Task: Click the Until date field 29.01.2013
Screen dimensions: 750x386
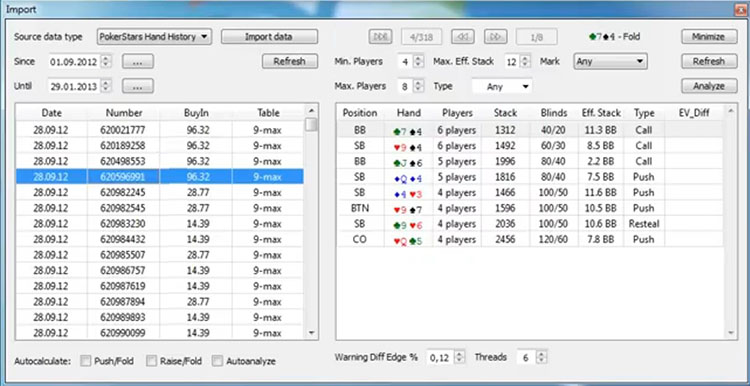Action: pos(75,87)
